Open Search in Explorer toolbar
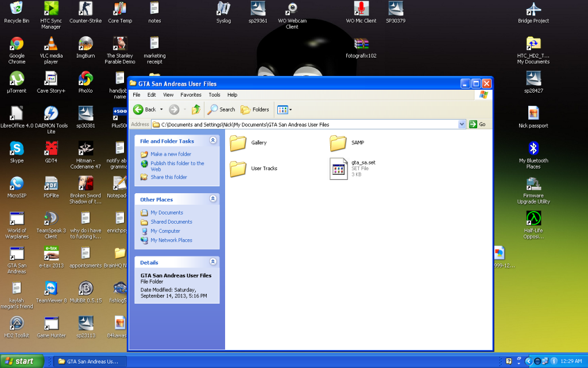This screenshot has width=588, height=368. click(x=221, y=109)
